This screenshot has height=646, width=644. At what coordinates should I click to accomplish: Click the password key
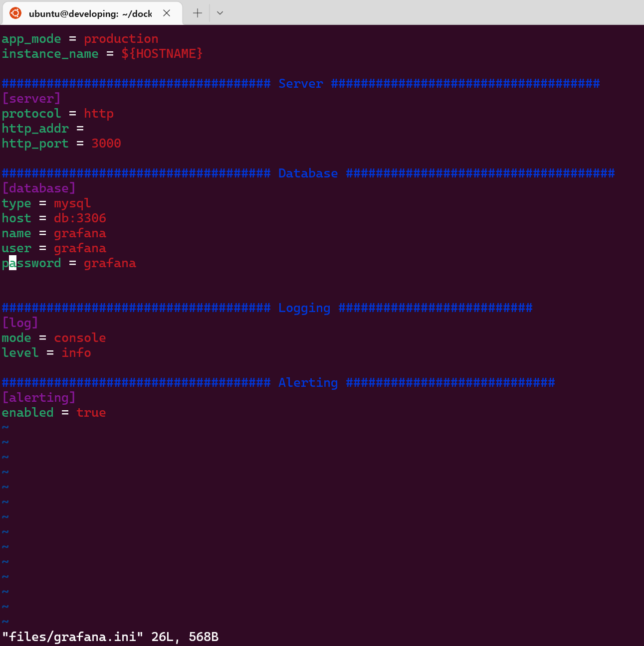31,263
